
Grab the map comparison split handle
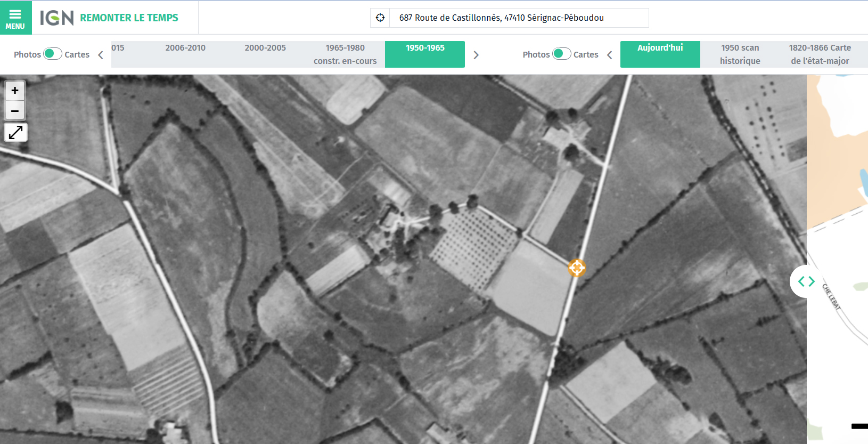[x=806, y=281]
